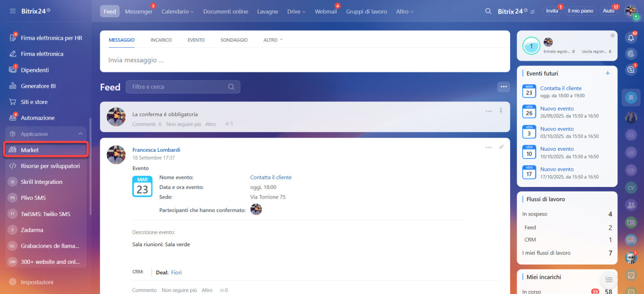This screenshot has height=294, width=644.
Task: Open the notifications bell icon
Action: [x=631, y=37]
